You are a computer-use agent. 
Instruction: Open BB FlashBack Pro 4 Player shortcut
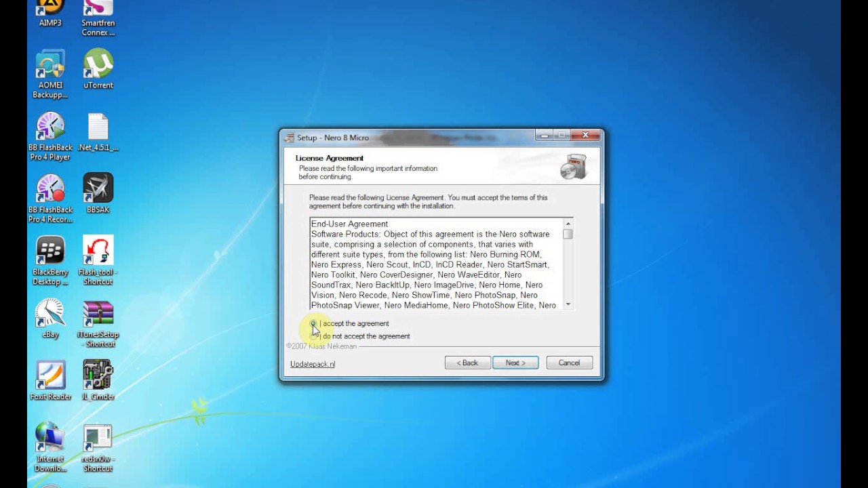[x=50, y=136]
